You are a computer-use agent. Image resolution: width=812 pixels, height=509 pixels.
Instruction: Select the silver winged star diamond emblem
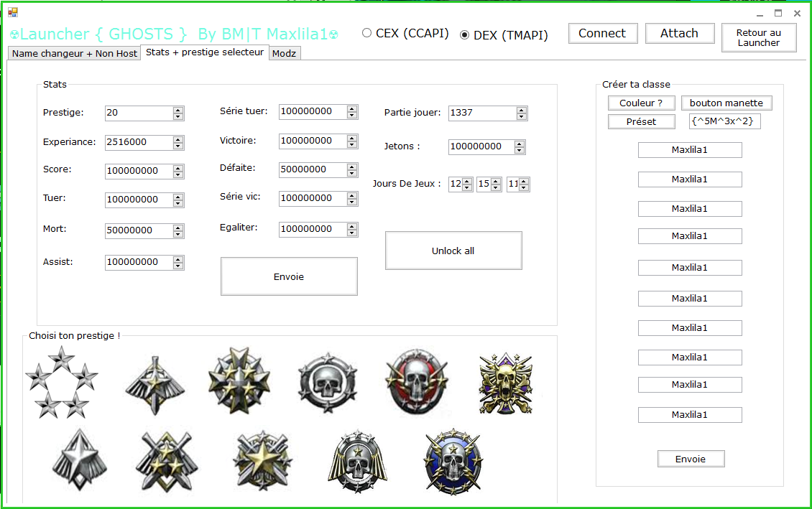click(80, 459)
